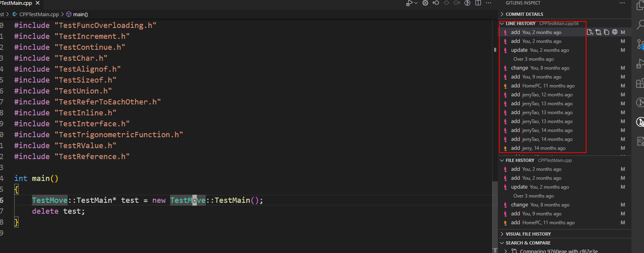Click the compare revisions icon on selected commit row
The image size is (644, 253).
(x=598, y=32)
